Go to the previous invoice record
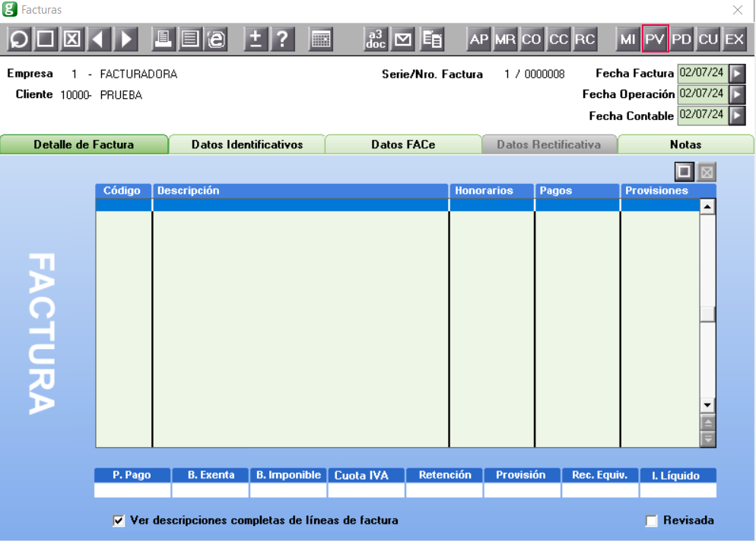The height and width of the screenshot is (542, 756). click(x=99, y=39)
